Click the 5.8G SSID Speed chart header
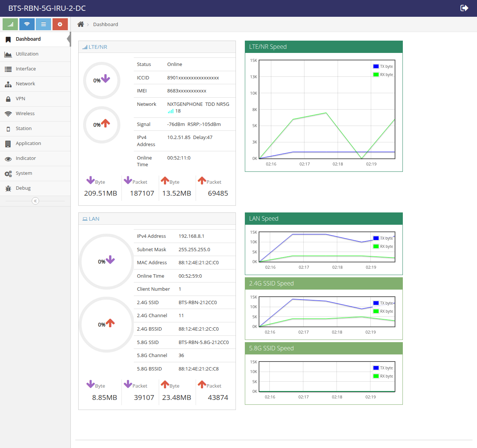The height and width of the screenshot is (448, 477). coord(324,348)
